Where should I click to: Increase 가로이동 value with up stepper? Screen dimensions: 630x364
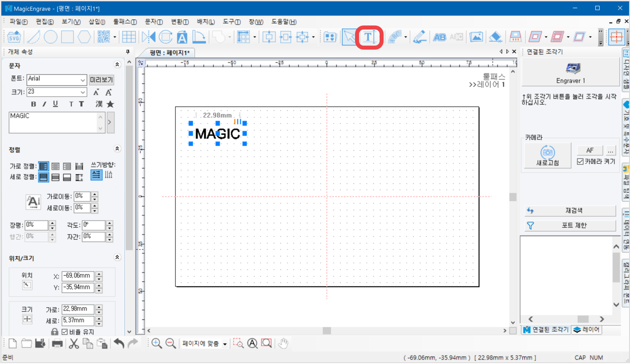point(94,194)
